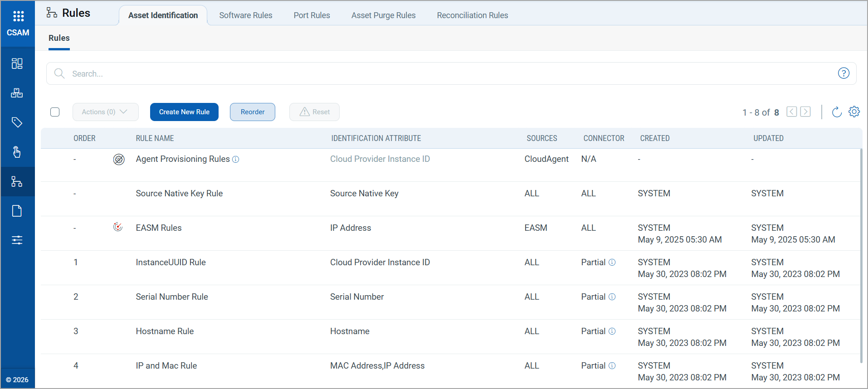This screenshot has width=868, height=389.
Task: Switch to Asset Purge Rules tab
Action: click(x=383, y=15)
